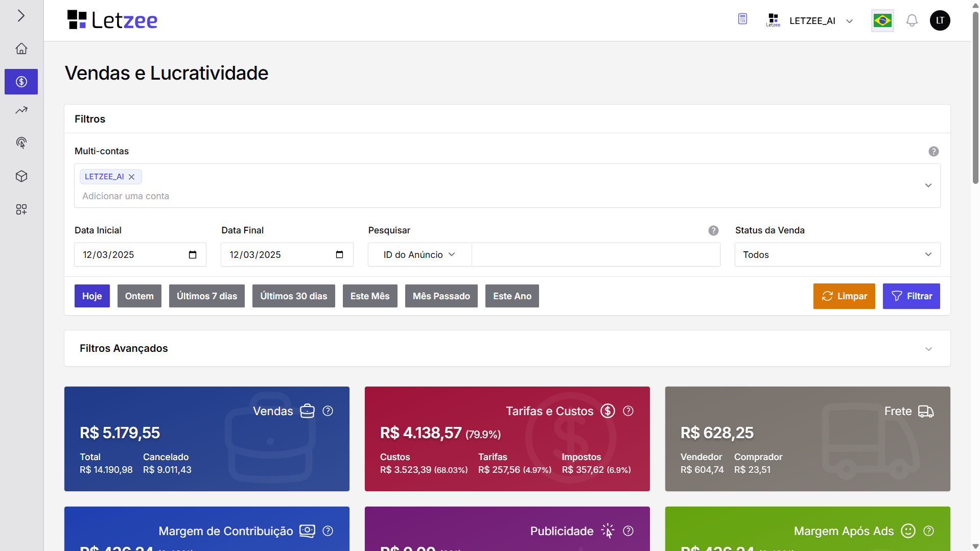This screenshot has height=551, width=980.
Task: Click the Impostos R$ 357,62 amount
Action: [x=583, y=470]
